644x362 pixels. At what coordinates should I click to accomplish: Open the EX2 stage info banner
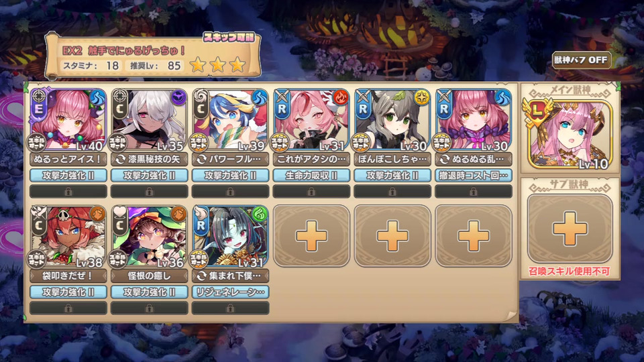pyautogui.click(x=153, y=56)
